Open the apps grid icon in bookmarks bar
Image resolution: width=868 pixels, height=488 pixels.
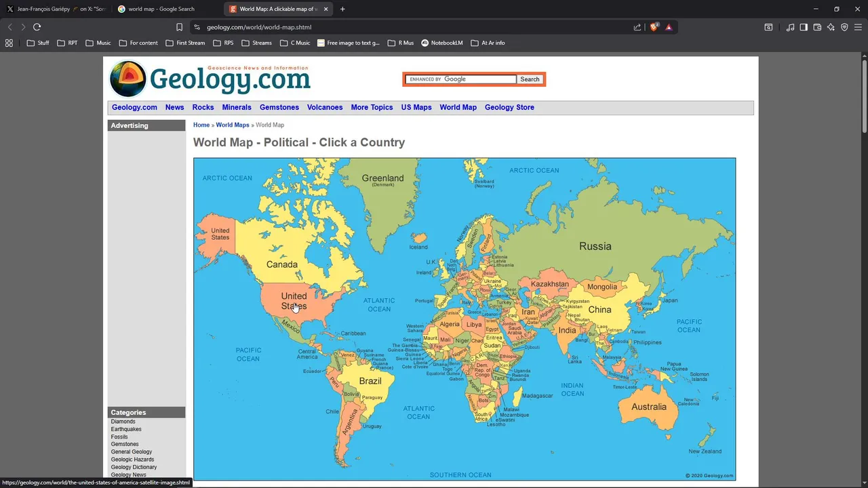click(x=9, y=43)
